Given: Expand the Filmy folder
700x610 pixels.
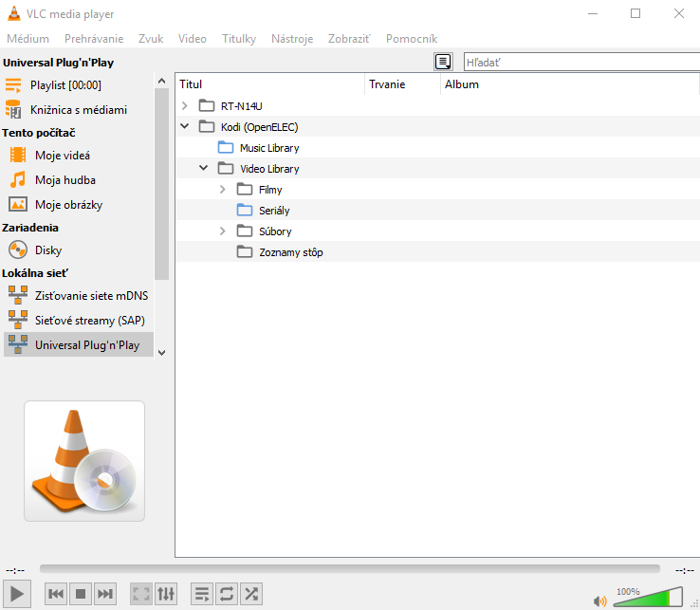Looking at the screenshot, I should [222, 190].
